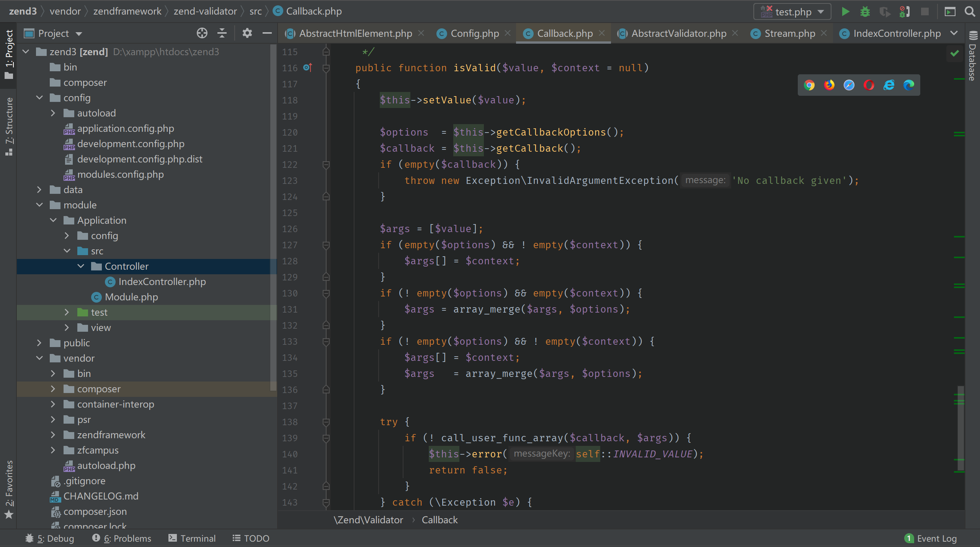
Task: Click Collapse All icon in Project panel
Action: point(222,33)
